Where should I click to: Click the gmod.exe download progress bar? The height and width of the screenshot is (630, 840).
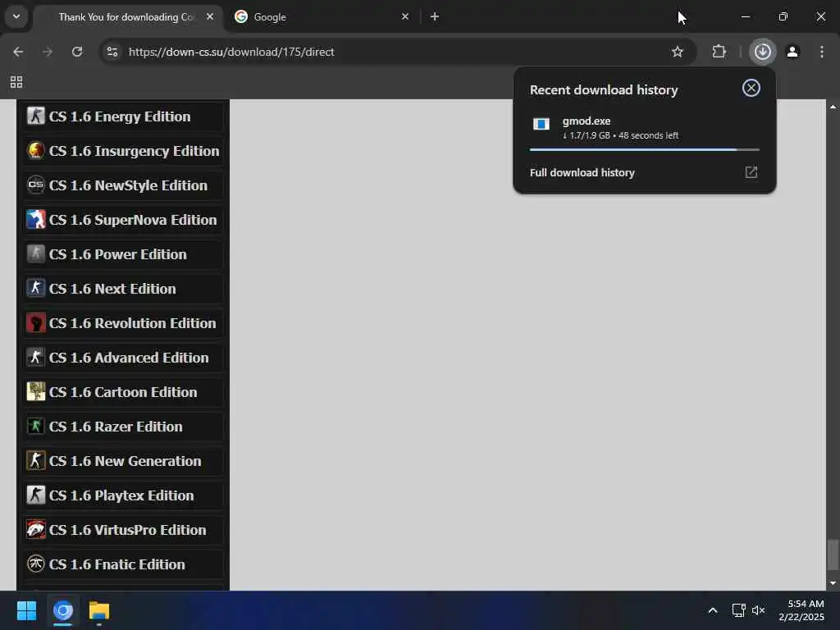click(x=645, y=149)
